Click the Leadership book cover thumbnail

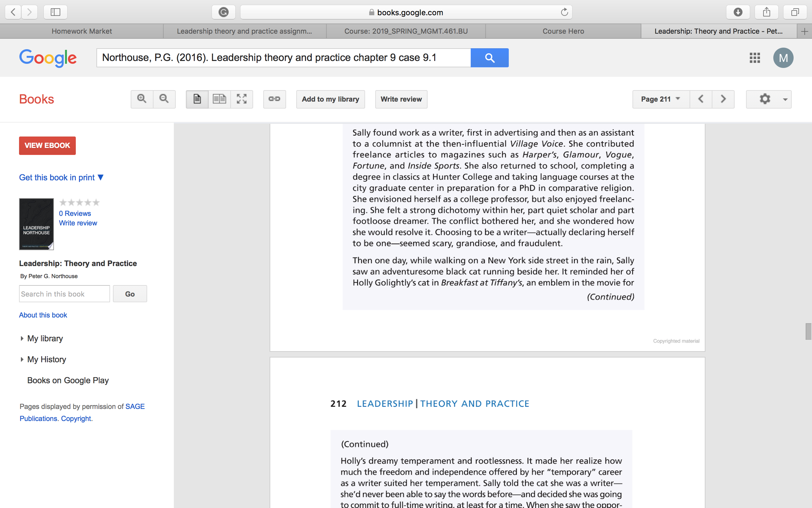(36, 224)
